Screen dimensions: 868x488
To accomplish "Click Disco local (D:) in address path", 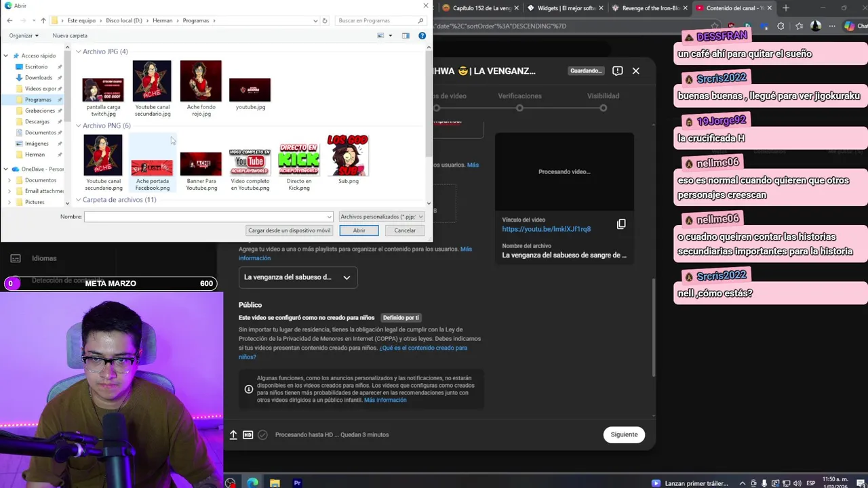I will (124, 20).
